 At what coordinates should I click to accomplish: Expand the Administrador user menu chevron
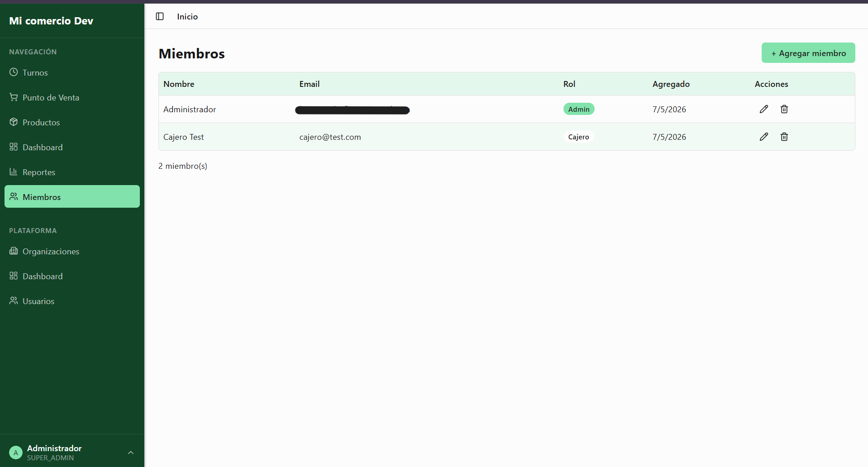pos(131,453)
